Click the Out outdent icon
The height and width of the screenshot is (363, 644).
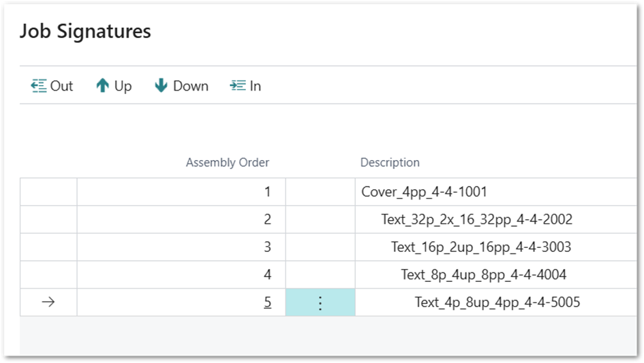pyautogui.click(x=39, y=86)
